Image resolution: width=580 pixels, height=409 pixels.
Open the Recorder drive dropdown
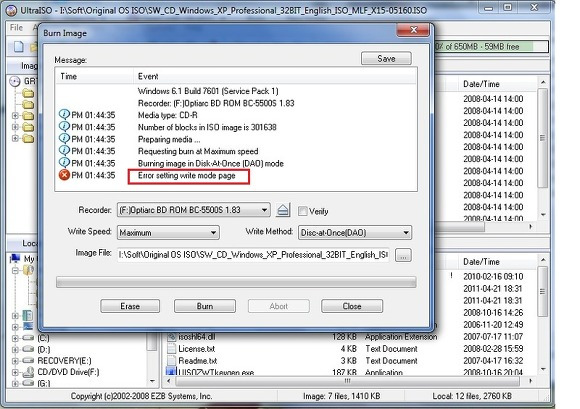coord(264,210)
